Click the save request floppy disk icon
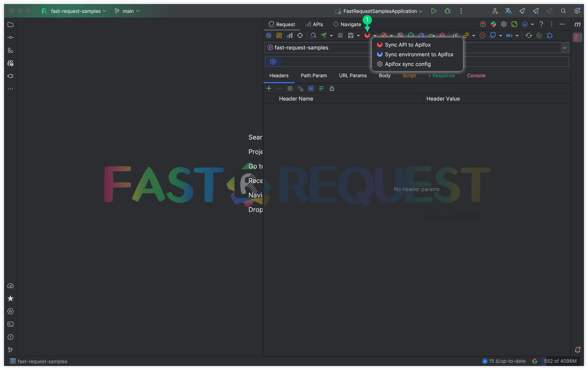This screenshot has width=588, height=370. [x=351, y=36]
